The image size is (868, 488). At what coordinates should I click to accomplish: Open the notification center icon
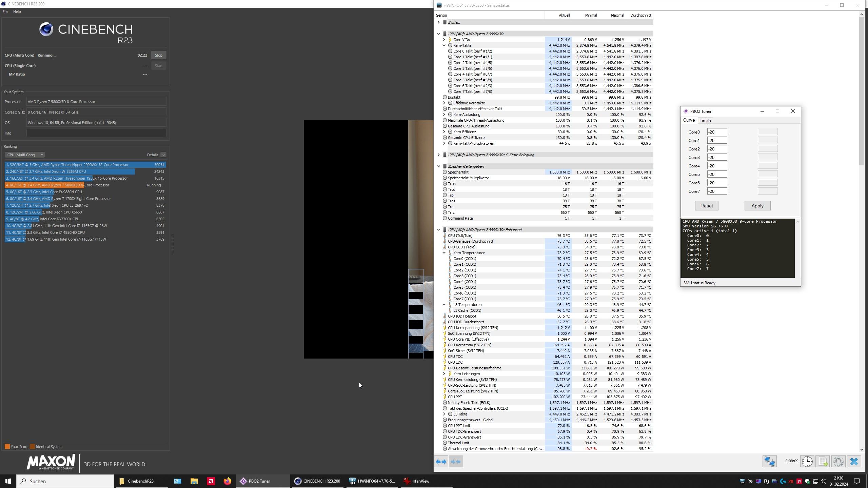(x=857, y=481)
